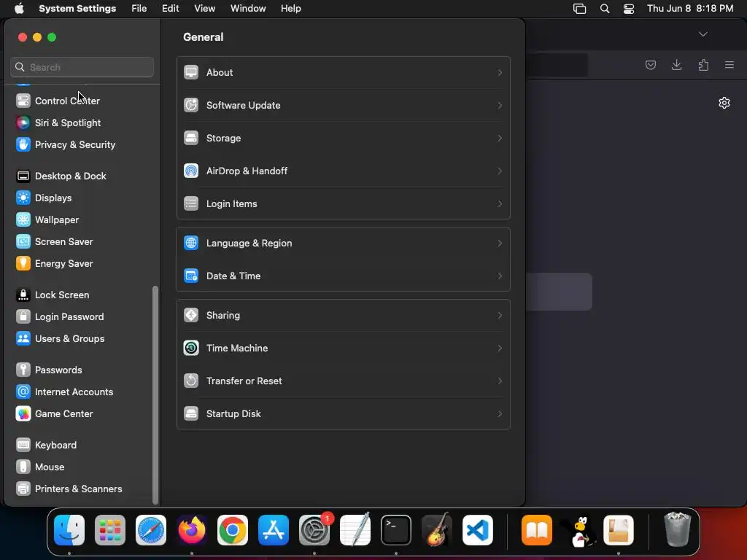This screenshot has width=747, height=560.
Task: Expand the About row chevron
Action: (500, 73)
